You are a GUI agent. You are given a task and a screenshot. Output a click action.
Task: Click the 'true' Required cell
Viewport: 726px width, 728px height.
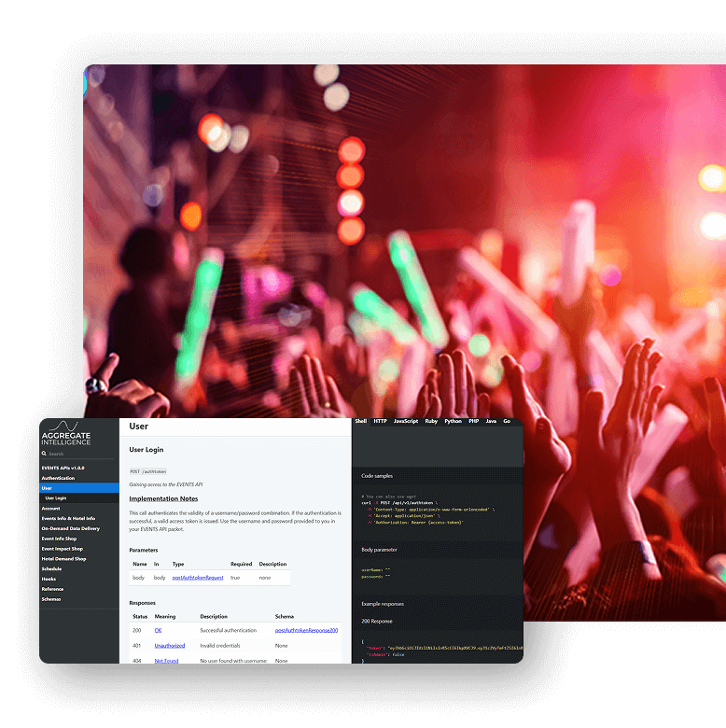[235, 578]
